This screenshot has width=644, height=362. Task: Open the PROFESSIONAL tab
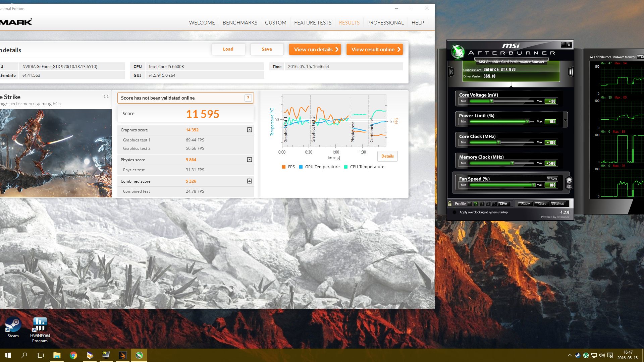[385, 22]
